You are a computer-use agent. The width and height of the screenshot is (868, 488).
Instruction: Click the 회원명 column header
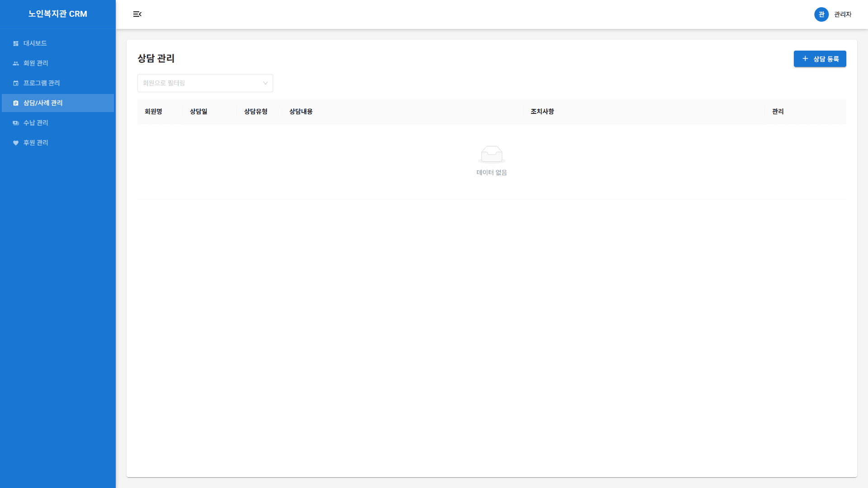tap(153, 112)
